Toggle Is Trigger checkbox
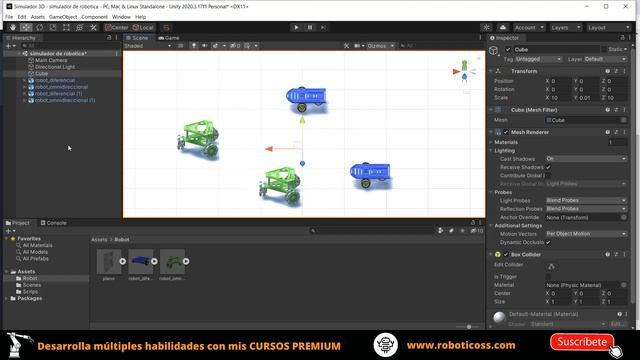 point(548,276)
